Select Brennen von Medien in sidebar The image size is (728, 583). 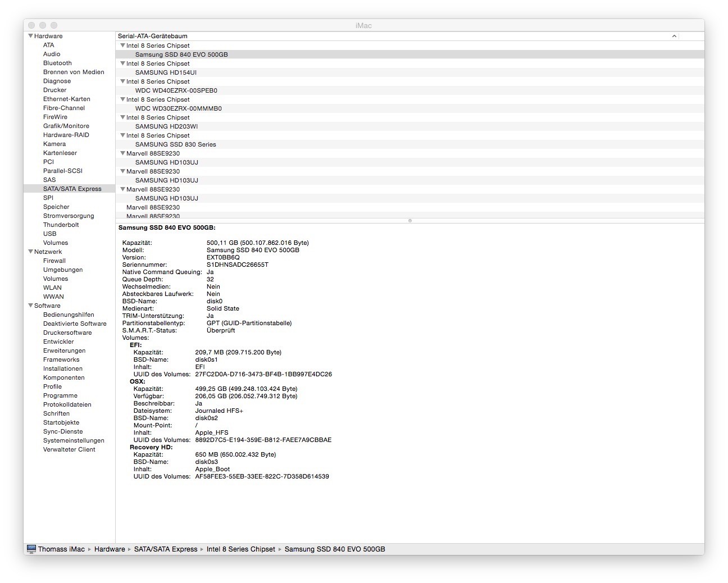tap(74, 72)
